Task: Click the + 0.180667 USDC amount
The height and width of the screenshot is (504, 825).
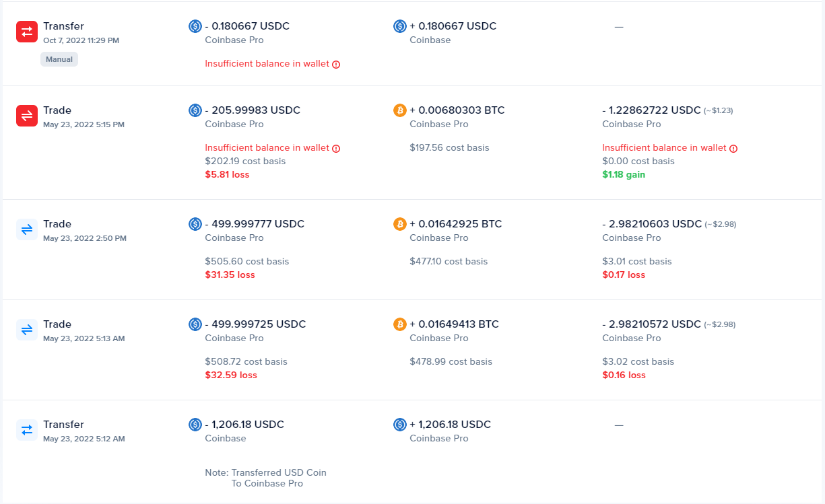Action: coord(453,26)
